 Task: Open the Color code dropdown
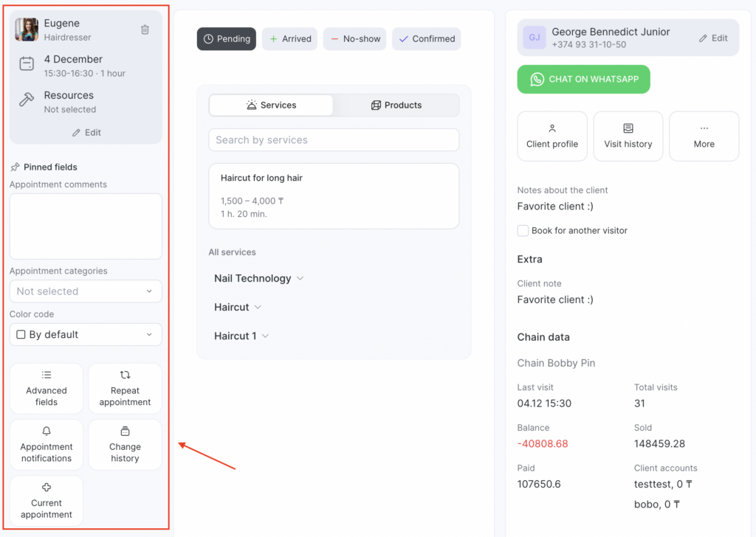[x=86, y=334]
